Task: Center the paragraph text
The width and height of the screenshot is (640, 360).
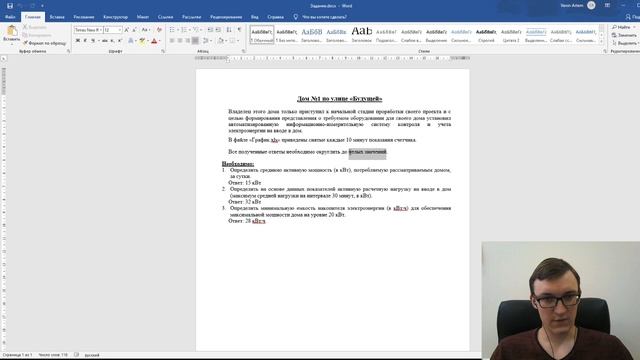Action: (180, 40)
